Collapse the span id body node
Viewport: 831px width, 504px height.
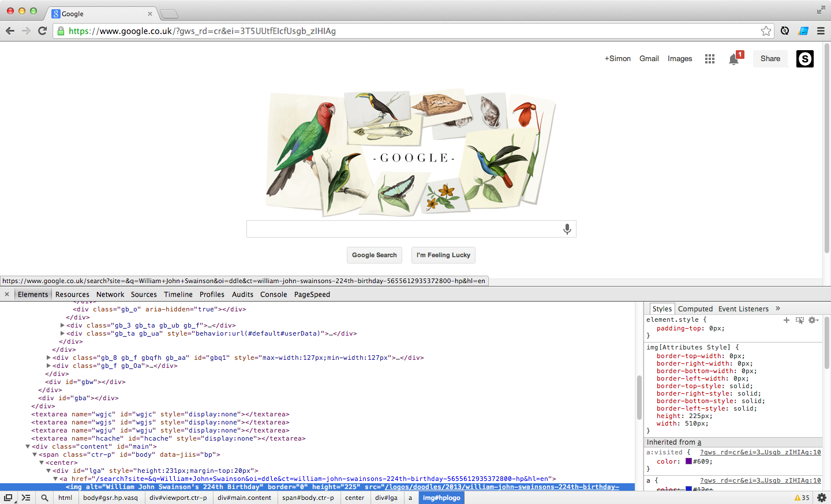click(x=35, y=454)
